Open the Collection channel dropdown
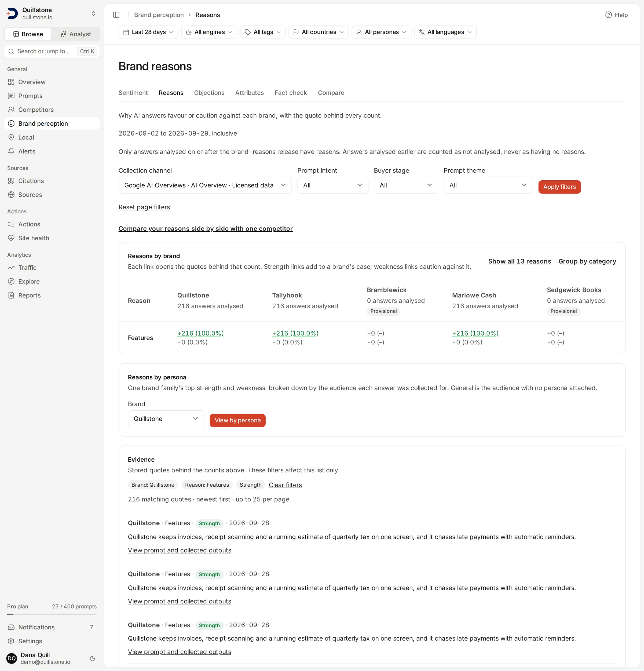Screen dimensions: 644x671 (x=205, y=185)
